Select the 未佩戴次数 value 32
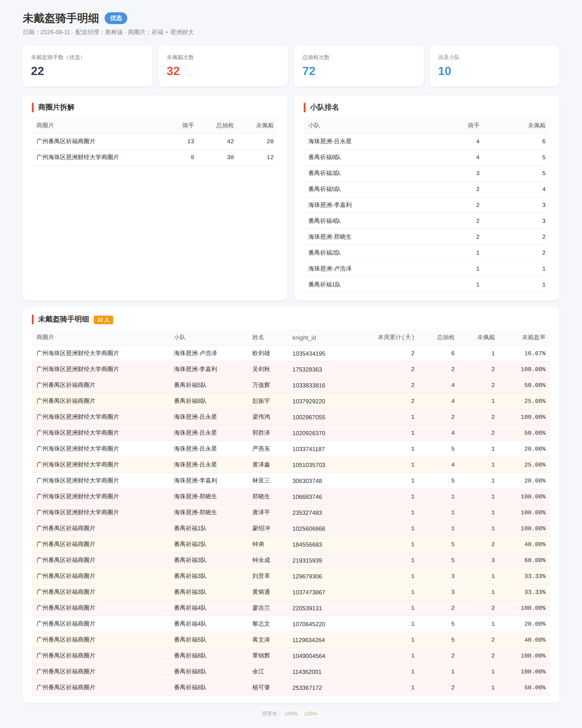Image resolution: width=582 pixels, height=728 pixels. pos(173,71)
